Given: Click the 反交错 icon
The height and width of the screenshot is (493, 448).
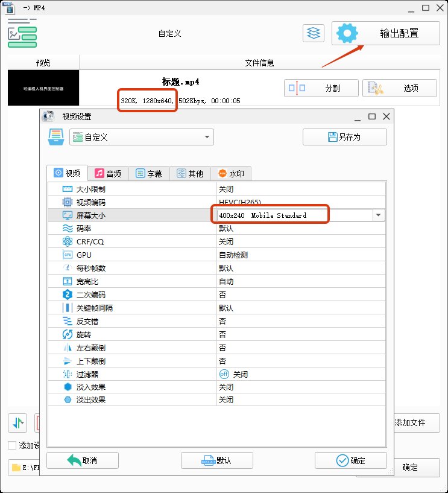Looking at the screenshot, I should pyautogui.click(x=68, y=321).
